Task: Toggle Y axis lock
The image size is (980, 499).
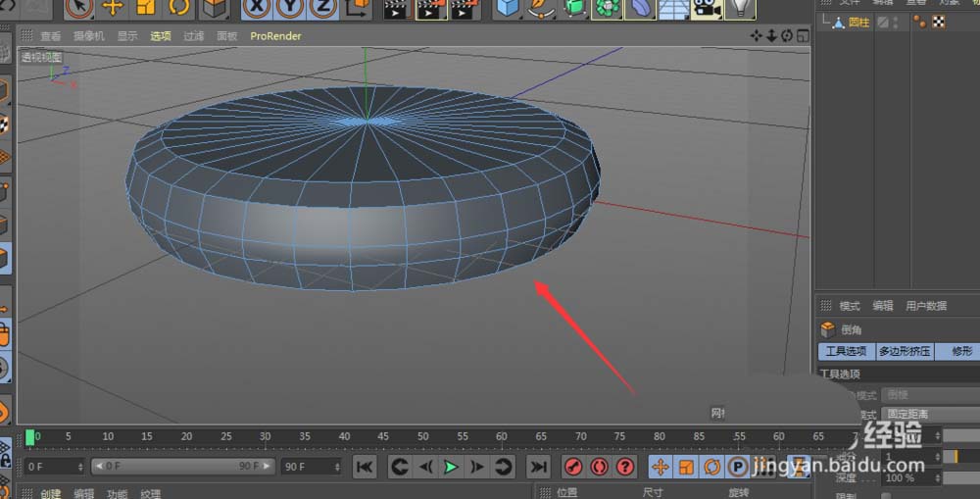Action: [290, 8]
